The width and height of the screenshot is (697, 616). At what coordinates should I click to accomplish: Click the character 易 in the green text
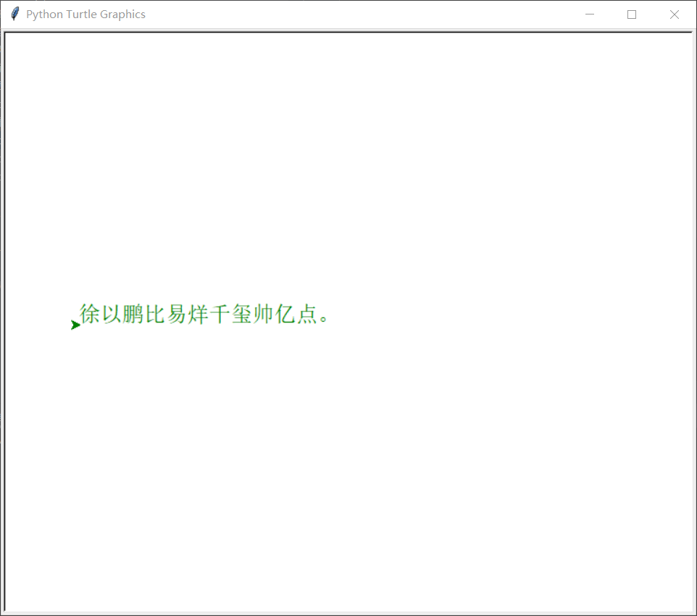(177, 315)
